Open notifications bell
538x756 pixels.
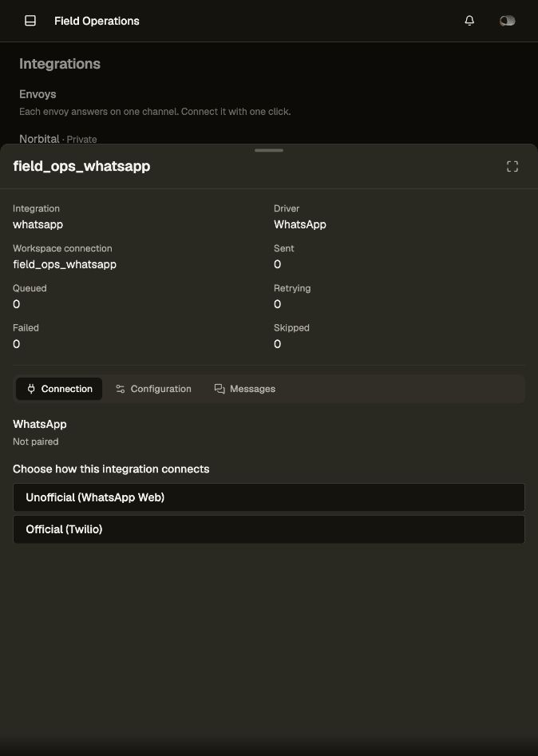pyautogui.click(x=469, y=21)
